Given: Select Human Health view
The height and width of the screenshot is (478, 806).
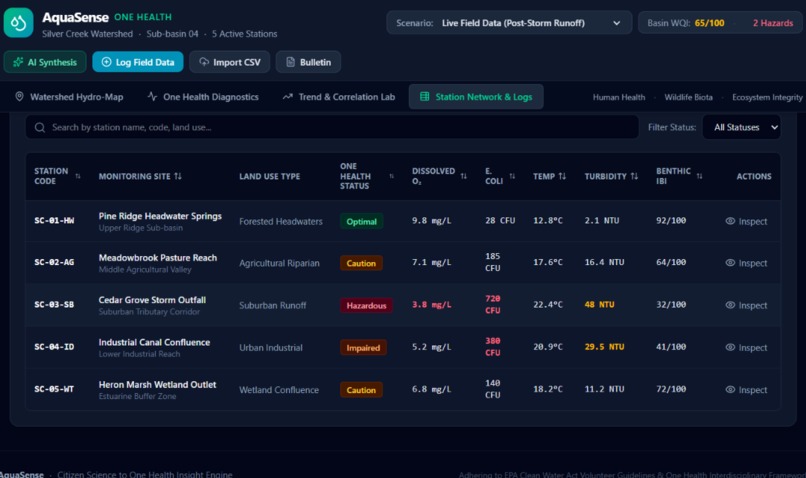Looking at the screenshot, I should (x=619, y=97).
